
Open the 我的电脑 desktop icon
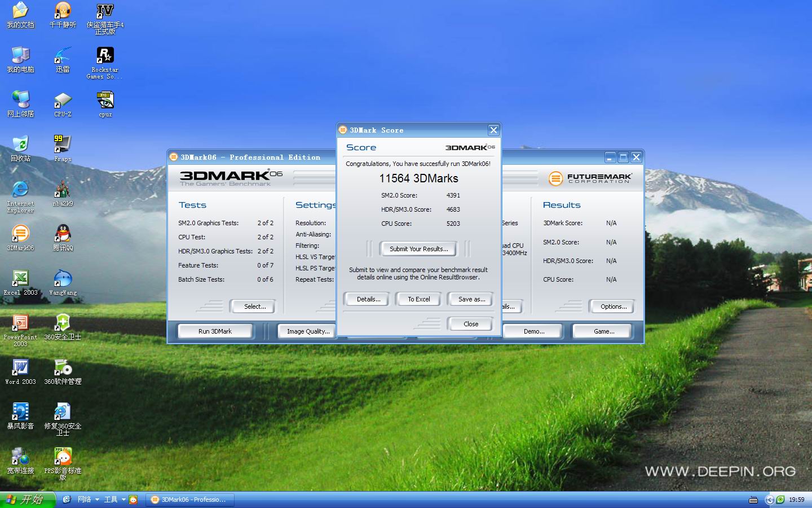pyautogui.click(x=20, y=60)
